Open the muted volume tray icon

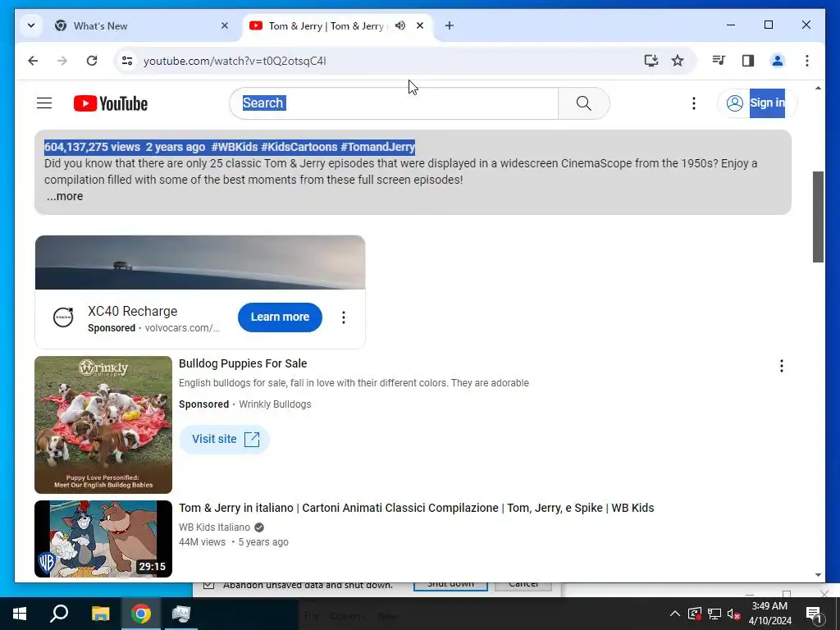coord(733,614)
